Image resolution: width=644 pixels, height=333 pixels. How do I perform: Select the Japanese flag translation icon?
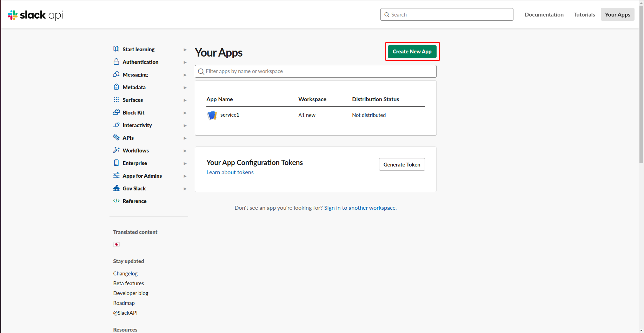coord(117,244)
